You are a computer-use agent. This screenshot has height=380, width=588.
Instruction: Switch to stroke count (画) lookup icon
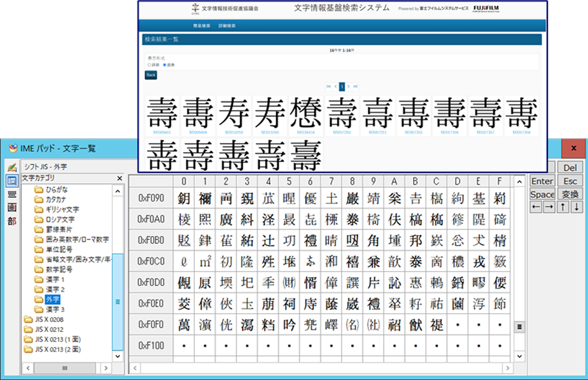[x=11, y=207]
